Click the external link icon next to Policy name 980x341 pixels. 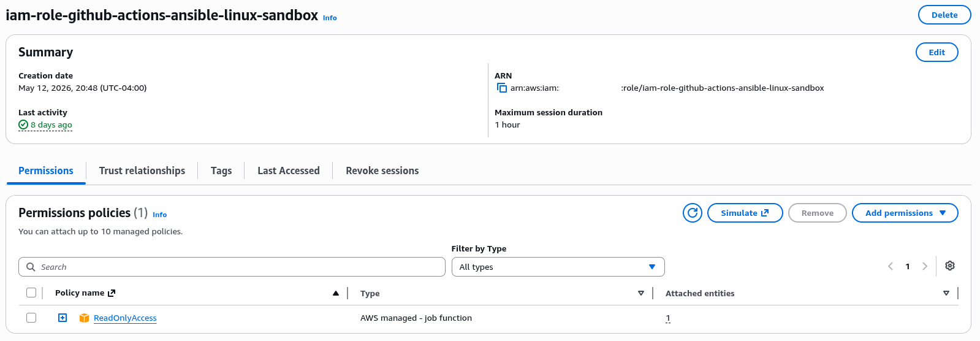click(x=112, y=293)
